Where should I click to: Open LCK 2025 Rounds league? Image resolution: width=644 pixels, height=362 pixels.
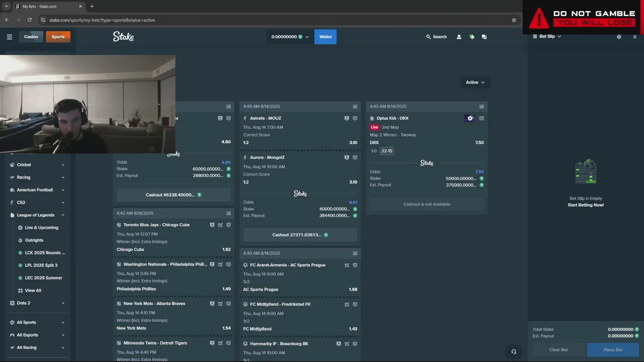tap(45, 253)
